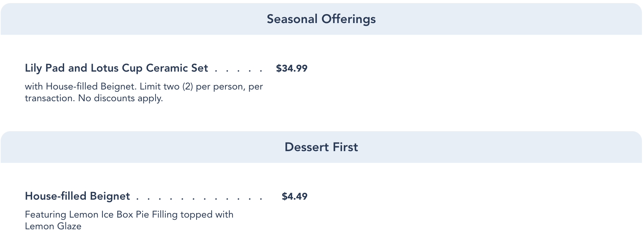Open Lily Pad and Lotus Cup Ceramic Set item
The height and width of the screenshot is (252, 644).
[x=116, y=68]
